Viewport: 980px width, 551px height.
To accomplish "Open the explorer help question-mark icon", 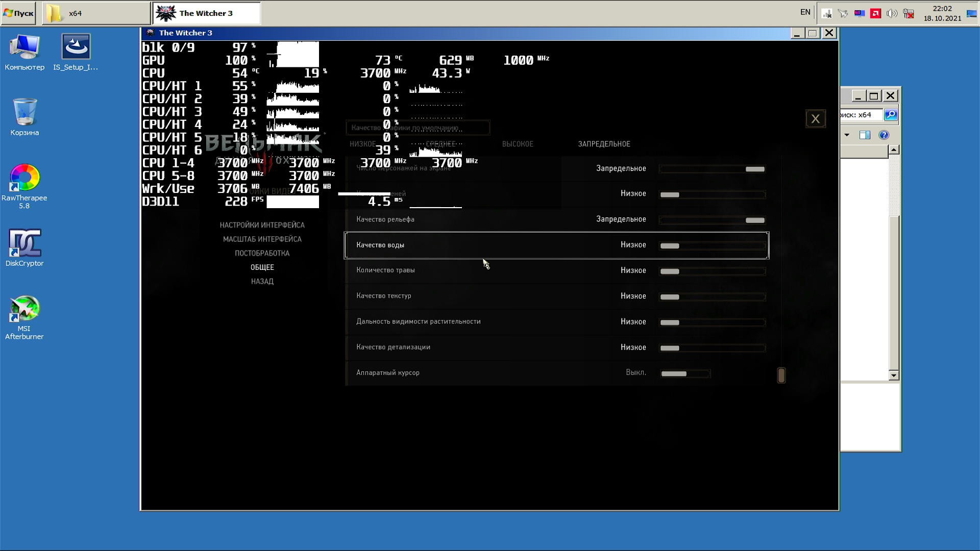I will pos(884,135).
